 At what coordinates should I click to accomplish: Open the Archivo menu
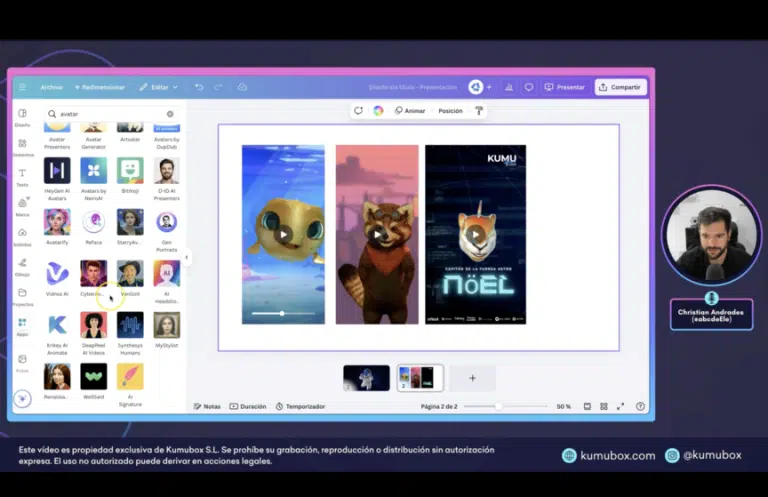pyautogui.click(x=51, y=87)
